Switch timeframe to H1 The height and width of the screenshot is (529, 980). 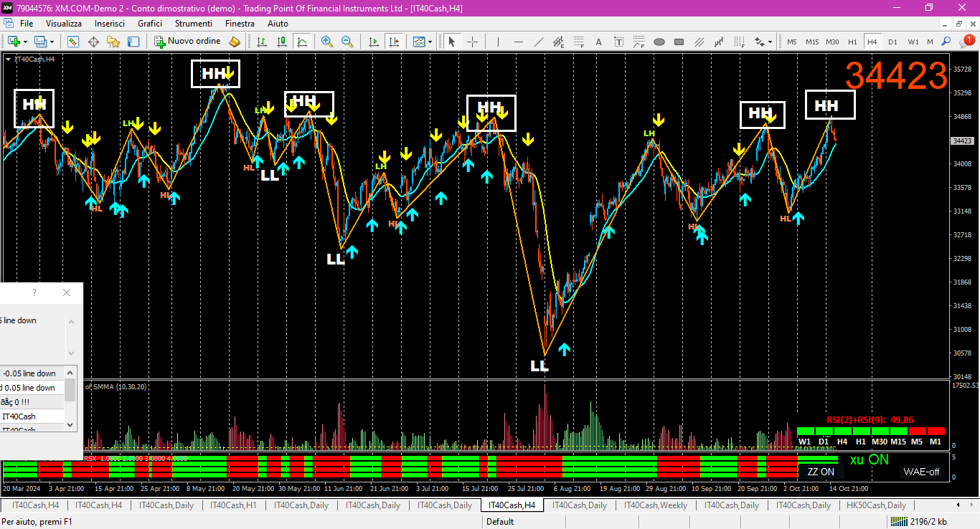click(x=852, y=42)
